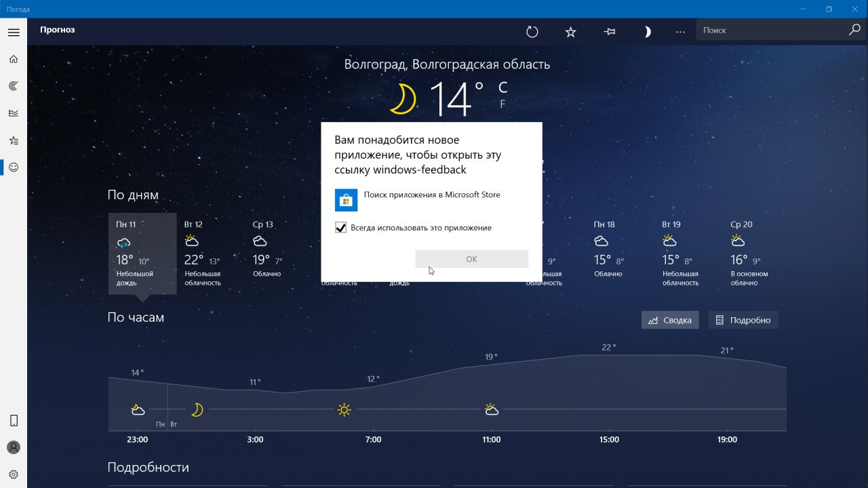This screenshot has width=868, height=488.
Task: Add city to favorites with star
Action: click(x=571, y=31)
